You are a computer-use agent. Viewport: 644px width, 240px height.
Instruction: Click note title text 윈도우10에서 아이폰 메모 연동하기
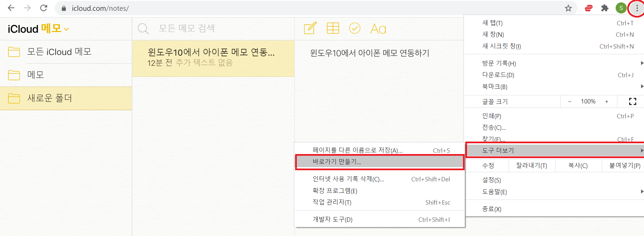[x=369, y=53]
